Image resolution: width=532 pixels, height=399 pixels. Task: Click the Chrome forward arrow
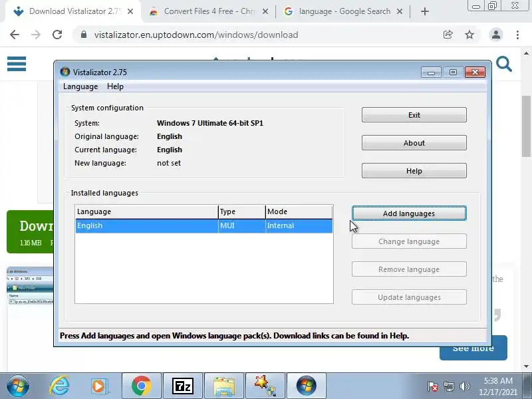click(36, 35)
